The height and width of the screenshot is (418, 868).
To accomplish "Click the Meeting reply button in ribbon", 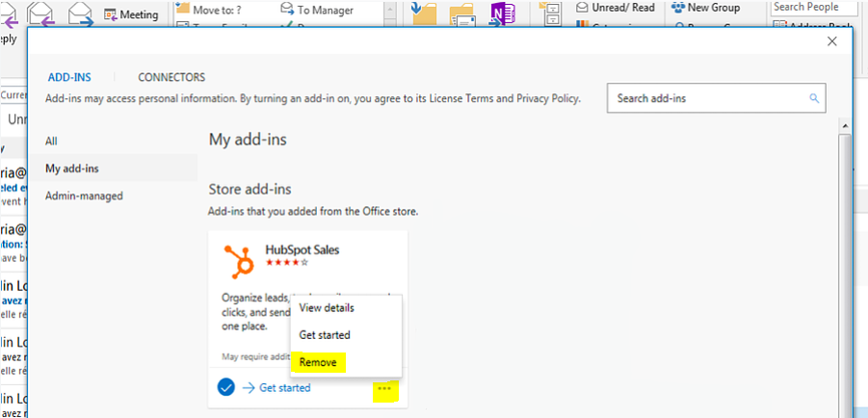I will tap(131, 14).
